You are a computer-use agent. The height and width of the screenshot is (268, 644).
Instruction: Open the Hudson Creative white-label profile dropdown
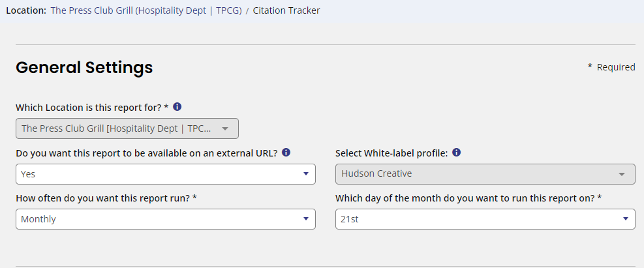pos(485,174)
